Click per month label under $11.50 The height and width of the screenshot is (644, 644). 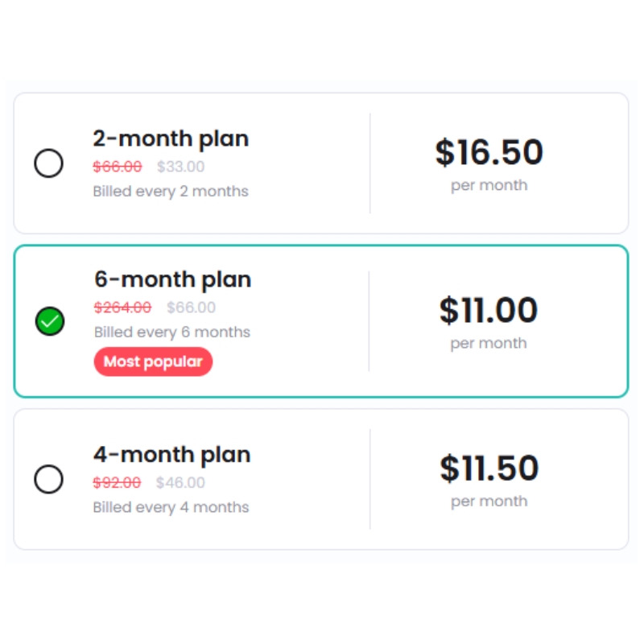coord(489,502)
